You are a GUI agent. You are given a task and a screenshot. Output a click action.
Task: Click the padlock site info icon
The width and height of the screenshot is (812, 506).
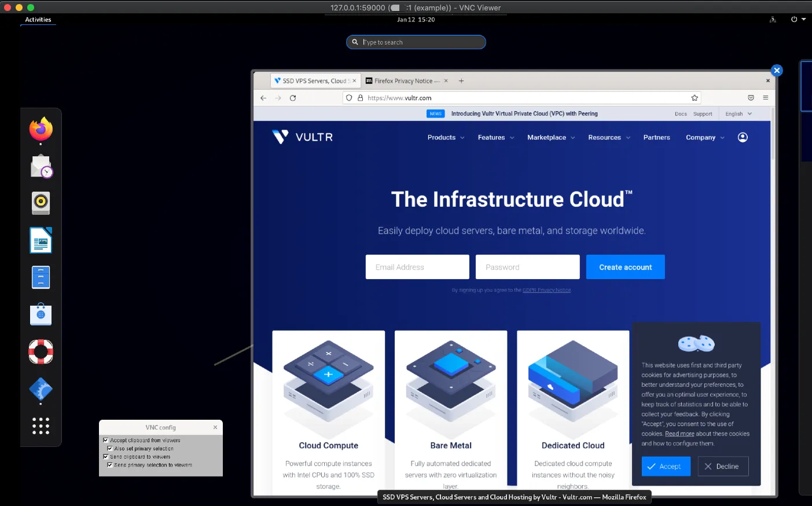click(360, 98)
